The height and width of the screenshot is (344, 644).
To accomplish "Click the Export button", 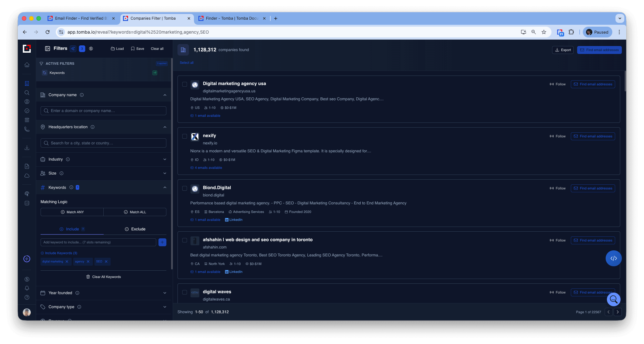I will point(563,50).
